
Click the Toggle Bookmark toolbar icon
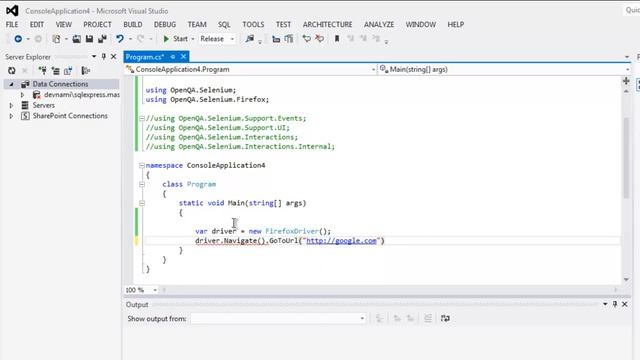click(337, 39)
